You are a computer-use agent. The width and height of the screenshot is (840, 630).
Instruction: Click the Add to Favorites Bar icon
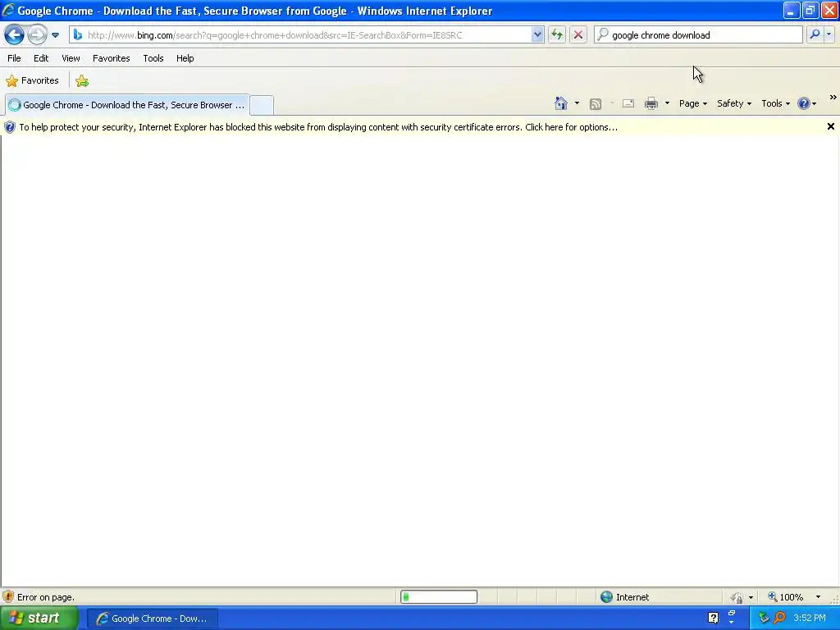click(x=82, y=81)
